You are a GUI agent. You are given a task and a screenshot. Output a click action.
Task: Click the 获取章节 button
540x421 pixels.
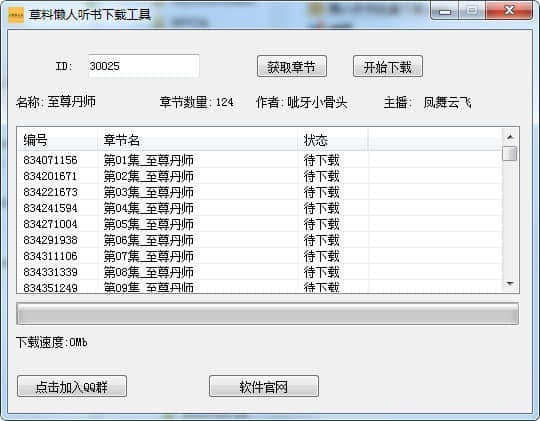click(x=292, y=67)
